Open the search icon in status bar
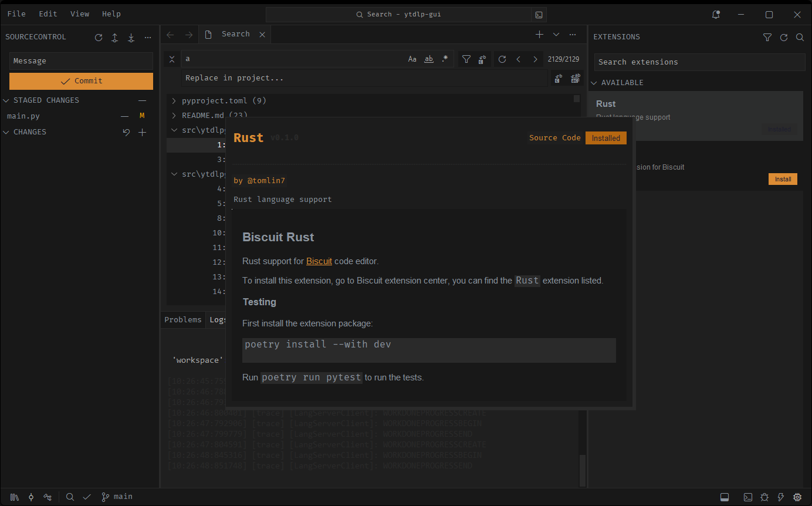 [x=70, y=497]
